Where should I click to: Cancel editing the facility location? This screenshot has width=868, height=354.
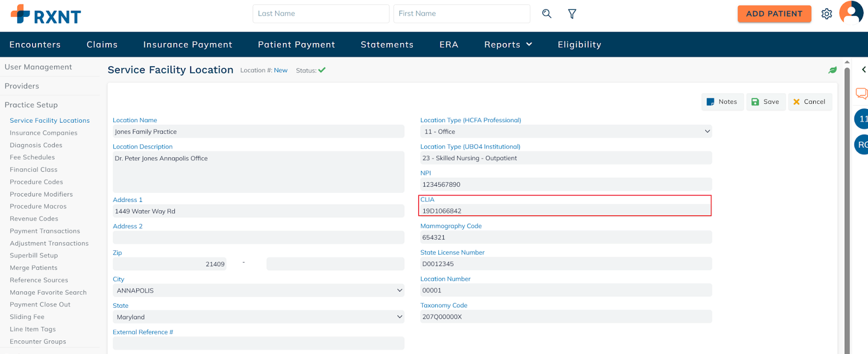click(x=809, y=102)
